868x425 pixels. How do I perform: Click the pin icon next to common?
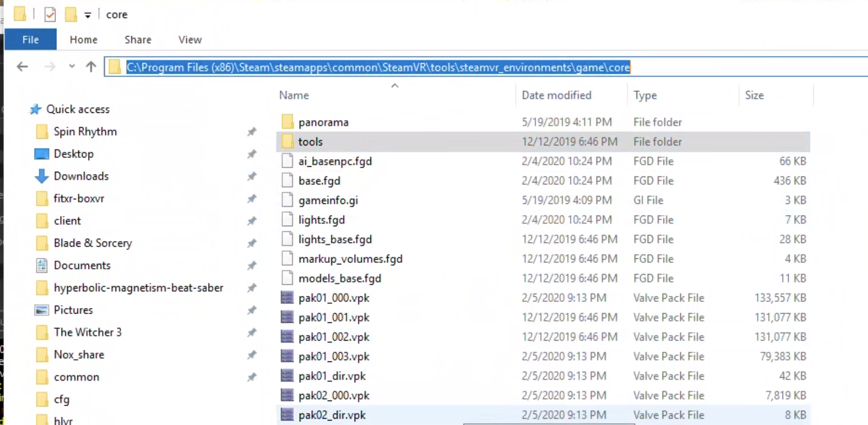(x=252, y=377)
